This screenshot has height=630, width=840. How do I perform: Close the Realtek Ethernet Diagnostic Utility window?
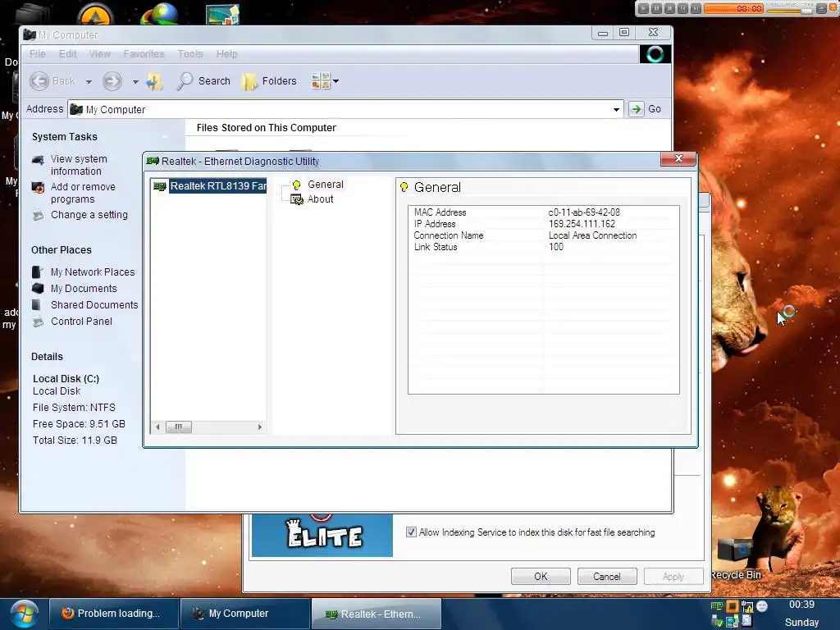point(678,158)
